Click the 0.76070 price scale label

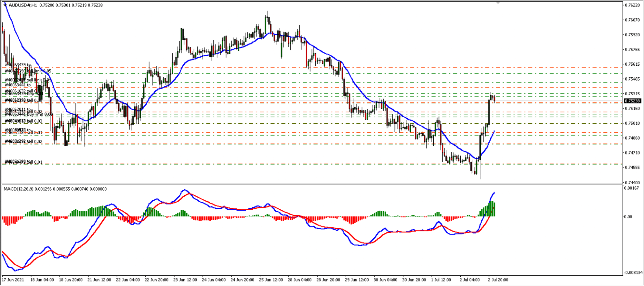[632, 20]
